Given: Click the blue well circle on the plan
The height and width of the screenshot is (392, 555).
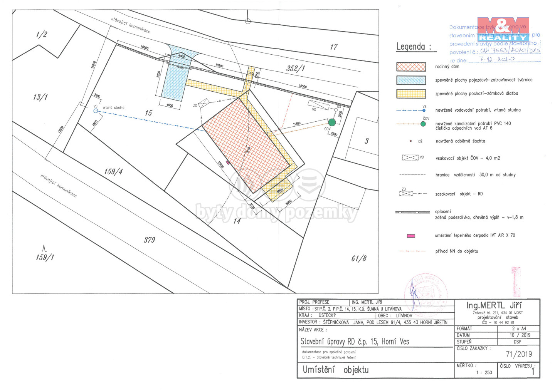Looking at the screenshot, I should coord(96,111).
